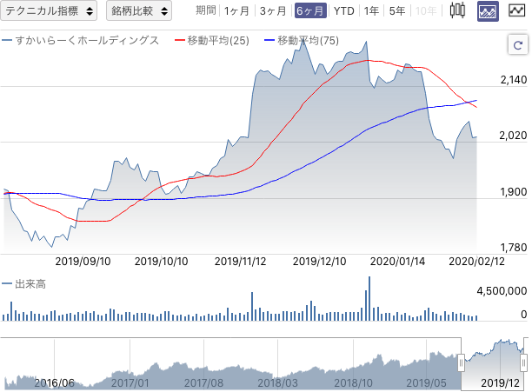The width and height of the screenshot is (532, 392).
Task: Click the 2019/10/10 axis date
Action: pos(161,262)
